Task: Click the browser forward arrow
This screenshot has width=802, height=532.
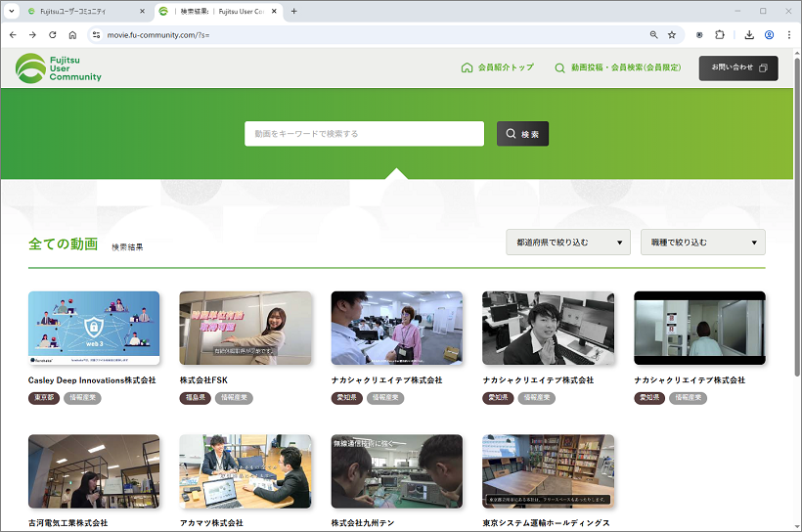Action: click(32, 35)
